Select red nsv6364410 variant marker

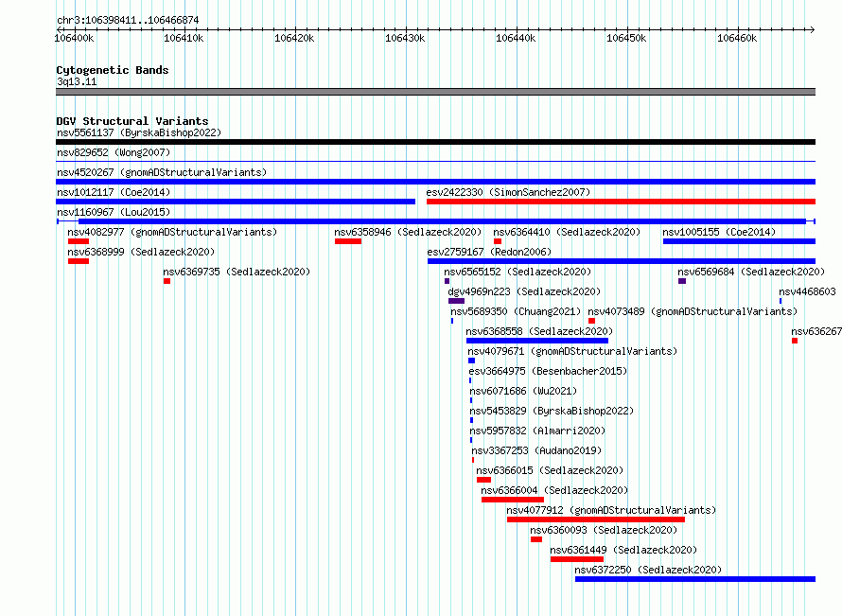[x=498, y=241]
